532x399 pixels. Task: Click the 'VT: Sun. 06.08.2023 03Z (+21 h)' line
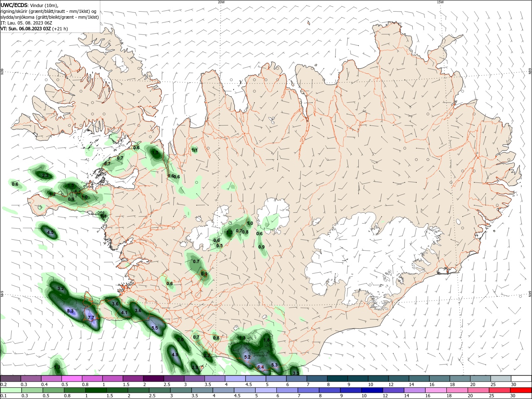(x=34, y=29)
